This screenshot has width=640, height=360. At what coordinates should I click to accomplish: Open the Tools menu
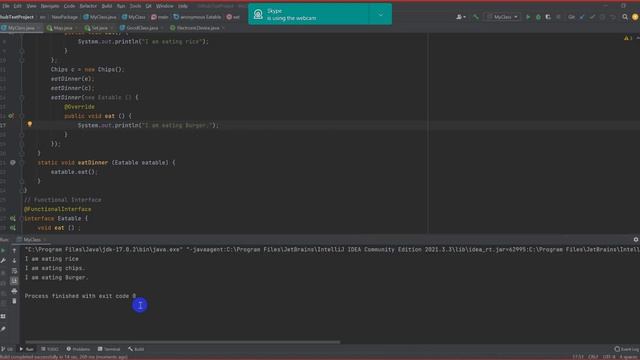[135, 6]
